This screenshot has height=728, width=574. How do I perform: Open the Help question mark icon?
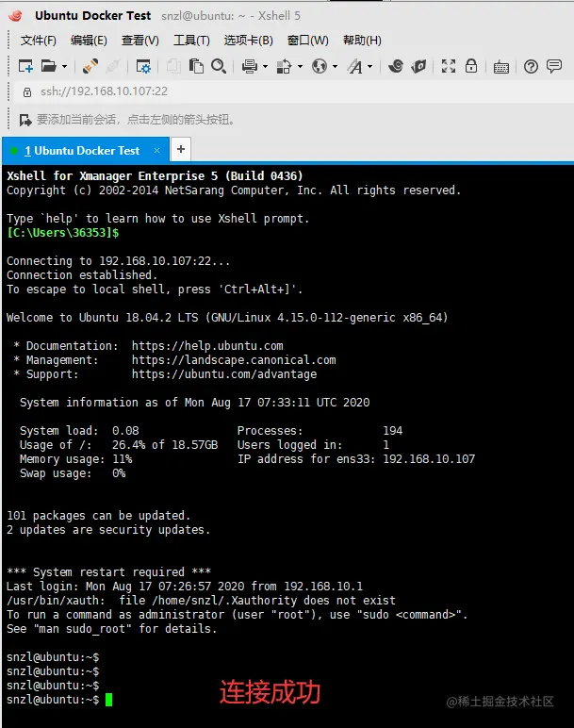(531, 66)
